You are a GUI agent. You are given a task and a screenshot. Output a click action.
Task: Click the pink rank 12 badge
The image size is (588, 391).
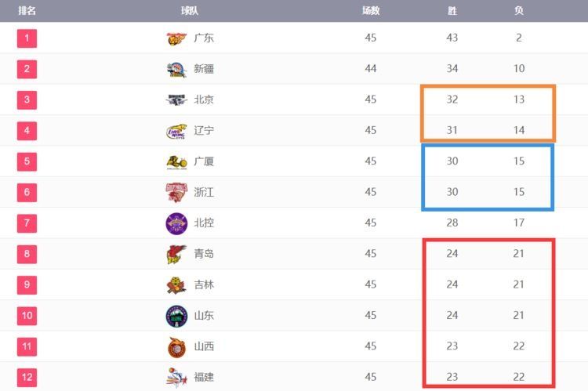point(27,377)
